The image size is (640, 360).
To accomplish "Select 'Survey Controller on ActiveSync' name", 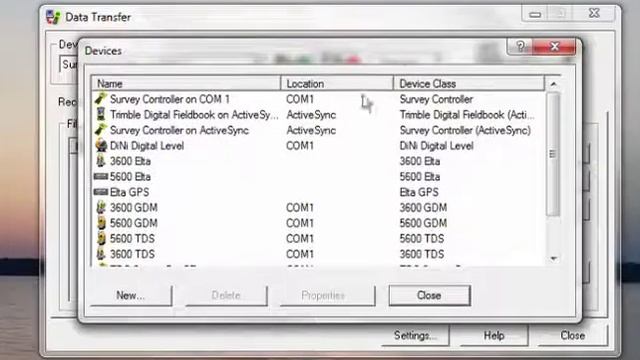I will click(179, 130).
